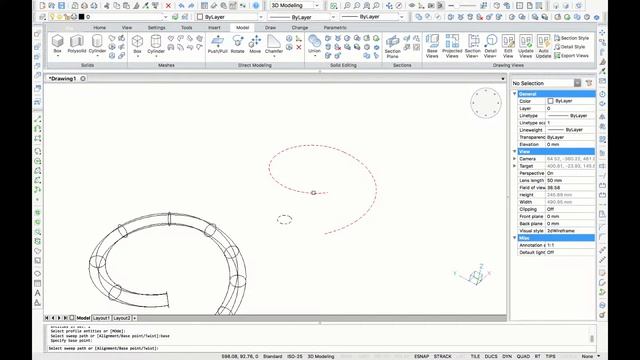Open the Parametric ribbon tab
This screenshot has width=640, height=360.
pos(335,28)
